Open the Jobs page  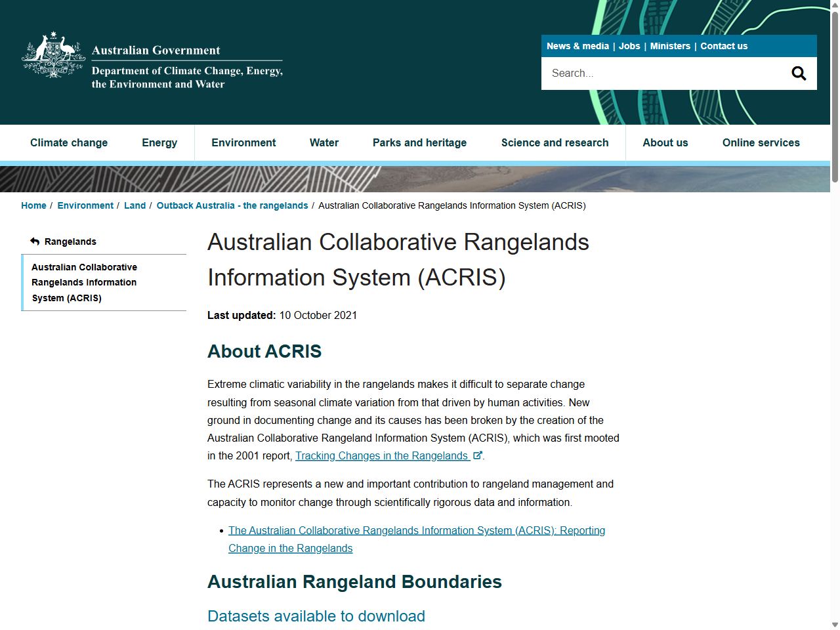click(x=629, y=46)
